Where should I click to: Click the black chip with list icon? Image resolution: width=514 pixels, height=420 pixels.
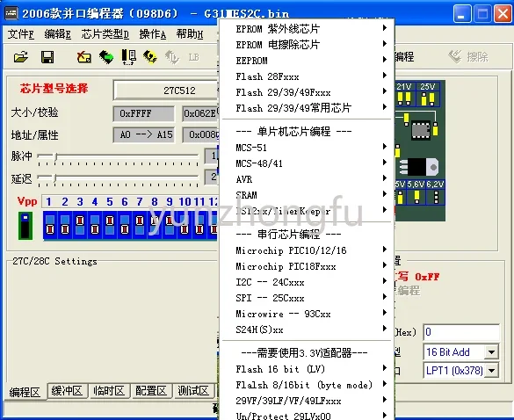pyautogui.click(x=129, y=57)
